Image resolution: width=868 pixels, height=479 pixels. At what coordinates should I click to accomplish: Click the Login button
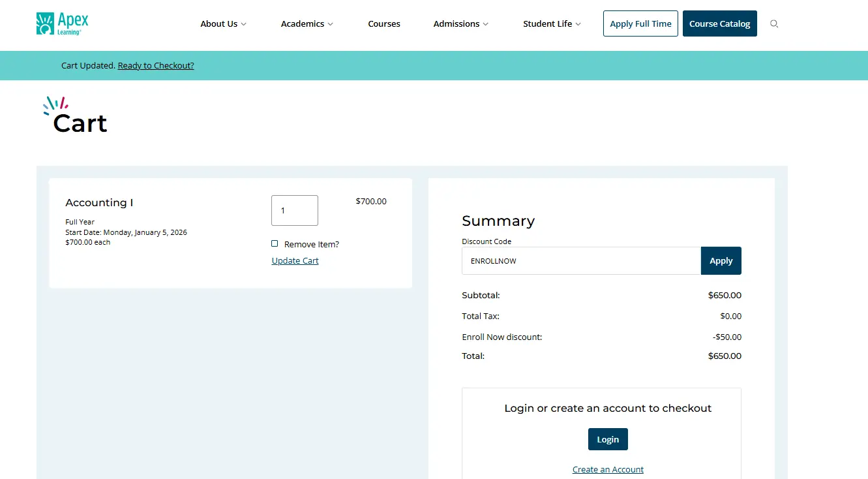[608, 439]
